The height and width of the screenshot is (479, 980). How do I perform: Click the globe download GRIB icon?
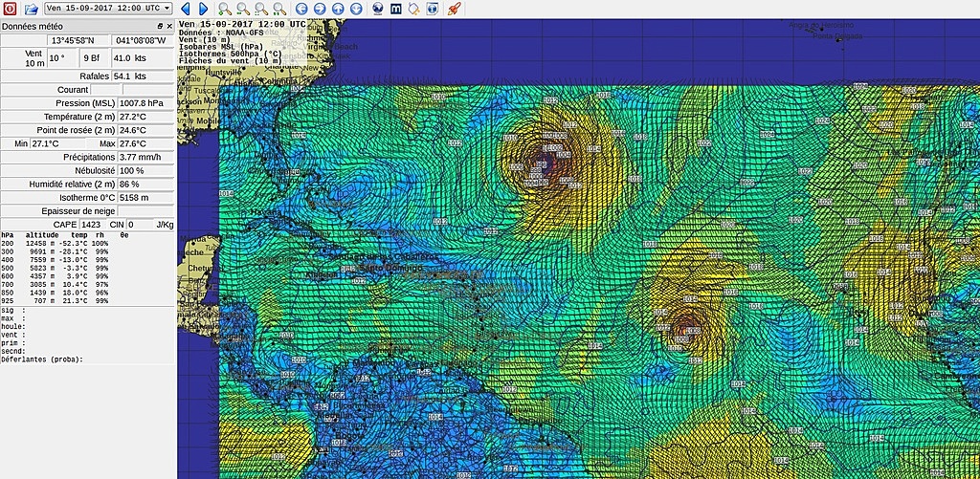377,9
